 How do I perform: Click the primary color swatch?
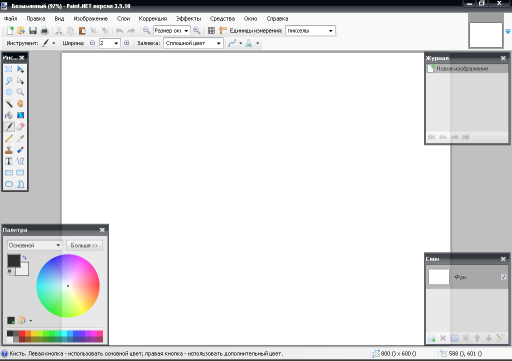(14, 261)
